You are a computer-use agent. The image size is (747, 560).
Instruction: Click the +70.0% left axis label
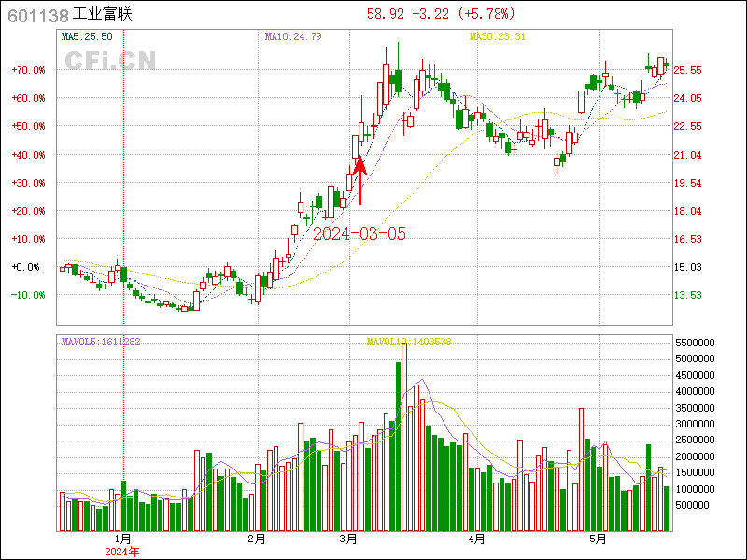click(x=28, y=70)
